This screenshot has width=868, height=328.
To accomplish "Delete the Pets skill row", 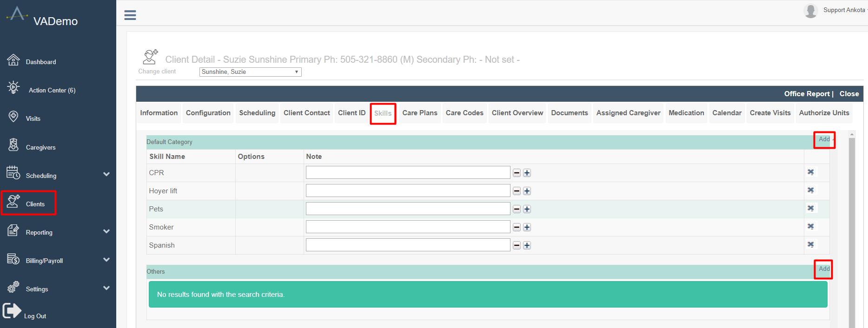I will pos(811,208).
